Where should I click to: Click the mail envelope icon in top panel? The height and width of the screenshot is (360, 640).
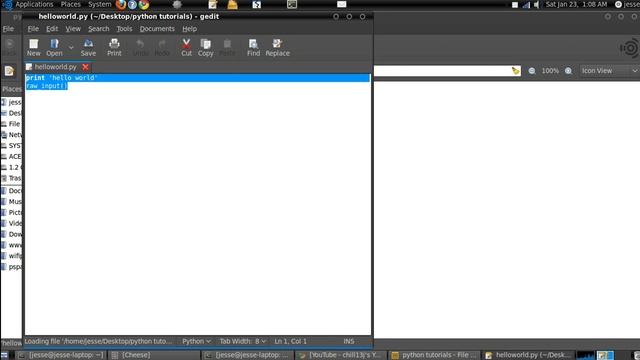coord(342,4)
